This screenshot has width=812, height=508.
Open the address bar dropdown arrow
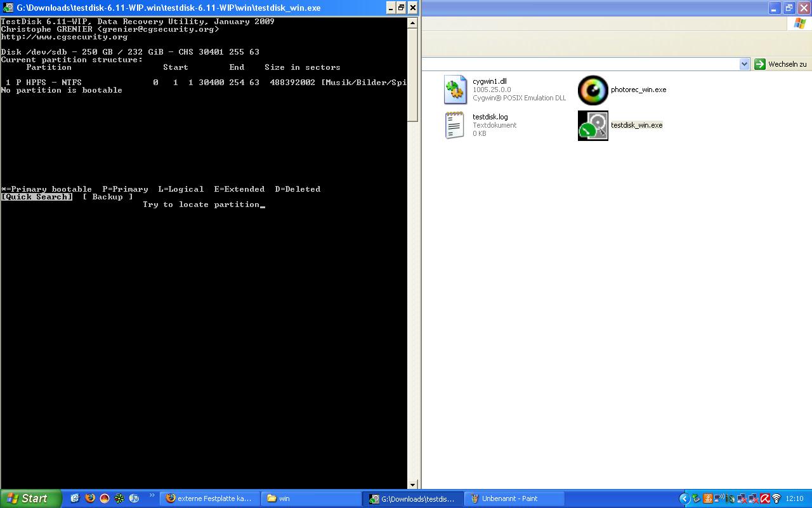tap(745, 64)
